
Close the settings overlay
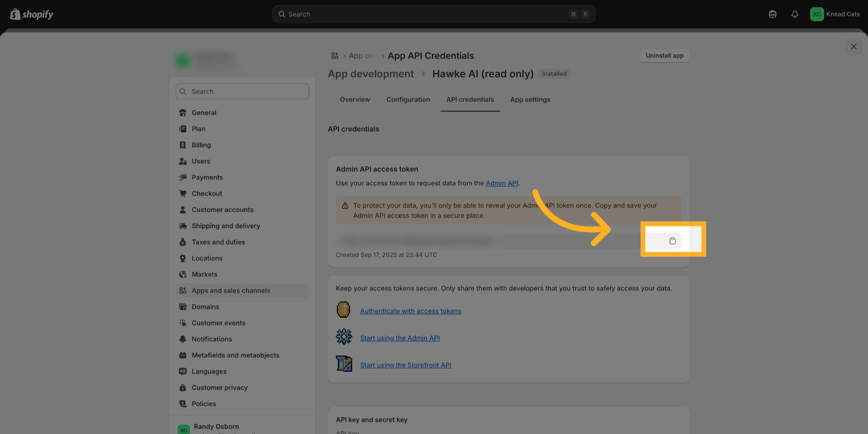tap(853, 47)
